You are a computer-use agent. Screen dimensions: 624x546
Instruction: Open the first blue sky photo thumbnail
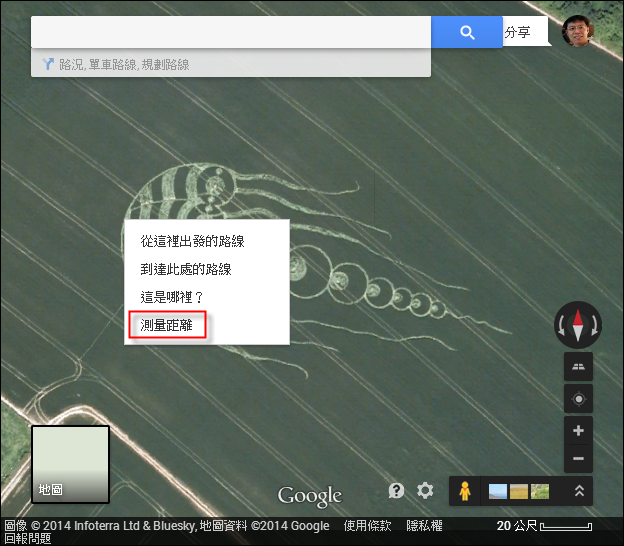(x=498, y=491)
